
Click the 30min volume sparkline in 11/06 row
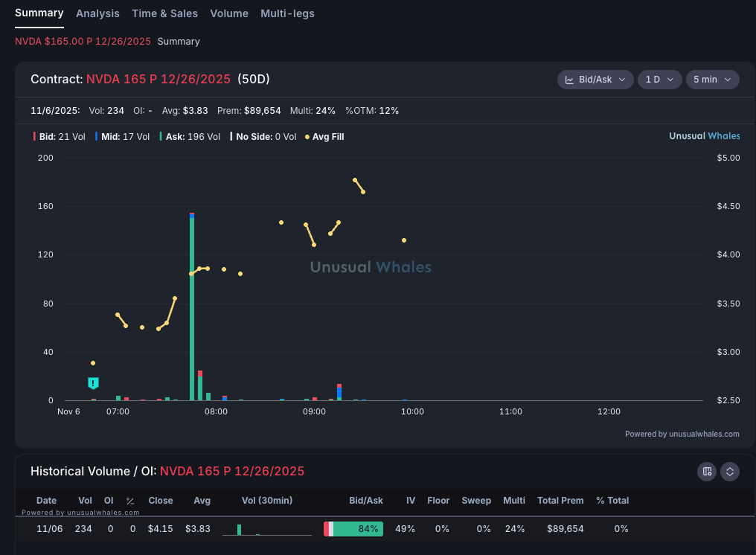pos(267,530)
